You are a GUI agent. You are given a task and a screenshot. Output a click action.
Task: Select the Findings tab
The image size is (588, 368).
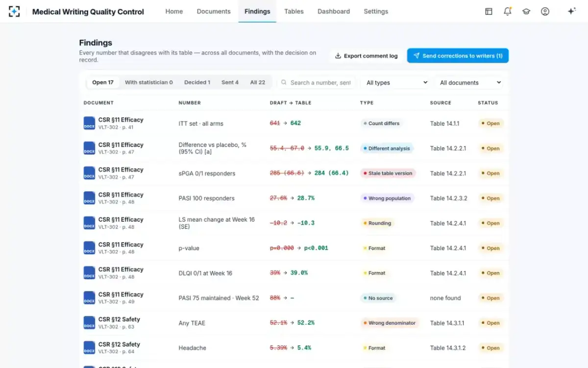pyautogui.click(x=257, y=11)
